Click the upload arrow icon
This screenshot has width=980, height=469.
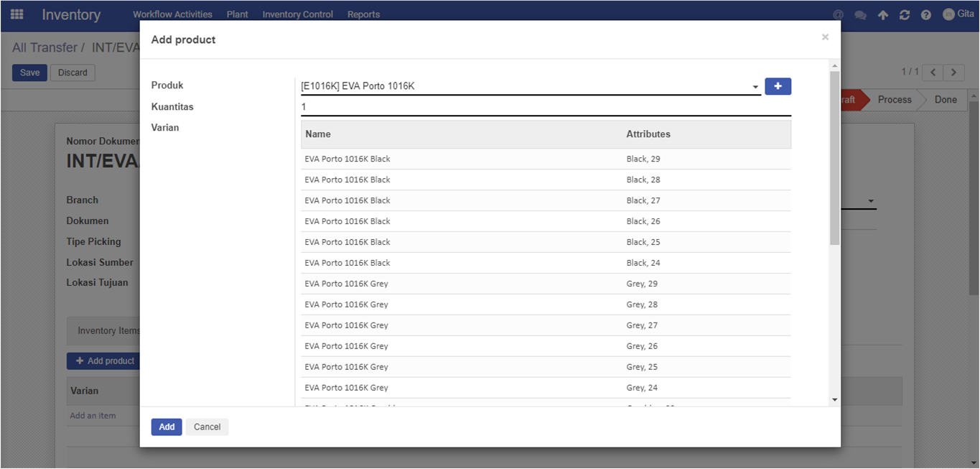[882, 14]
